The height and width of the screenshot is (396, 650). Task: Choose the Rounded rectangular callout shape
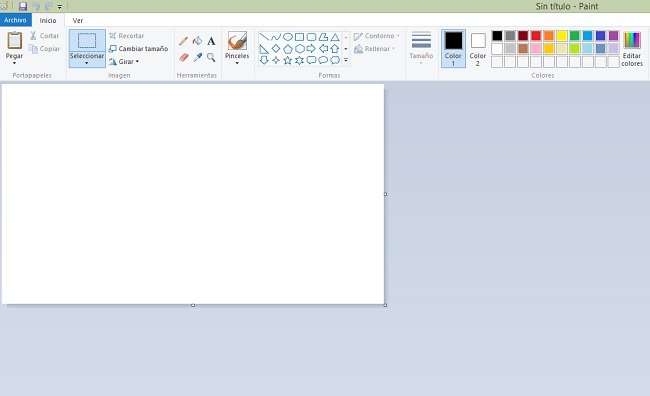(311, 61)
